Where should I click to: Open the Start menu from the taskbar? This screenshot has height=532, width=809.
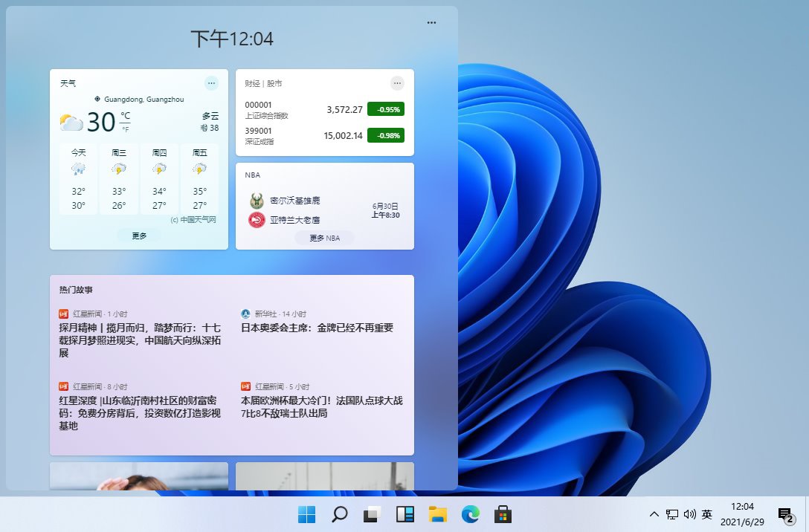click(307, 513)
